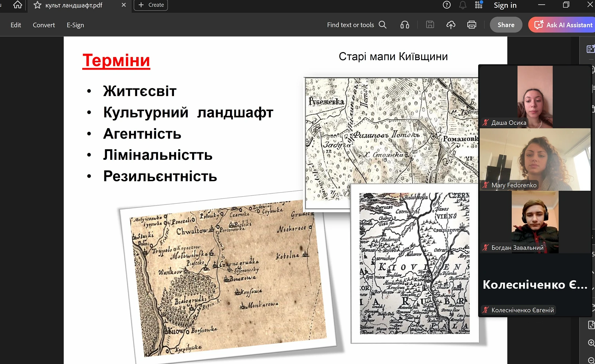Open the notifications bell
This screenshot has height=364, width=595.
click(463, 5)
